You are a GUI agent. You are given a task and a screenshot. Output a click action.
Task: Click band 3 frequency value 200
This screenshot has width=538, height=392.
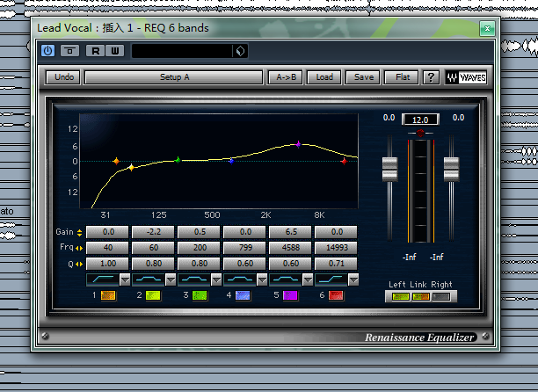200,248
